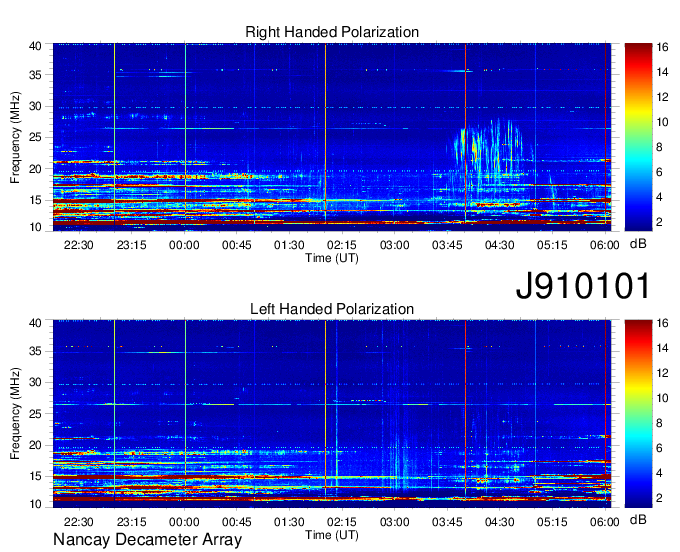Click the "Nancay Decameter Array" caption

click(x=147, y=540)
